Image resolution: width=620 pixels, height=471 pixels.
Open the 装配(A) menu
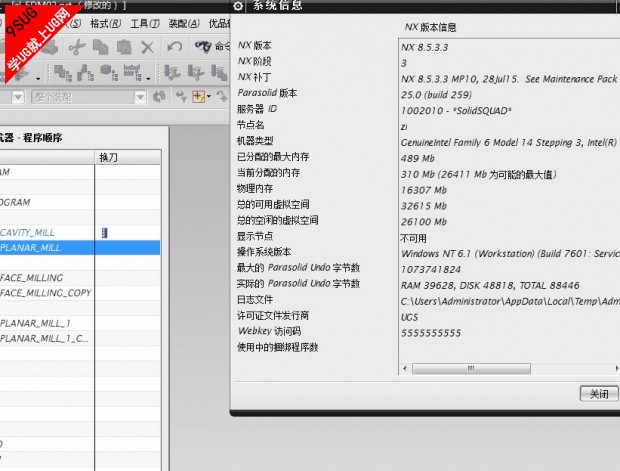(184, 24)
